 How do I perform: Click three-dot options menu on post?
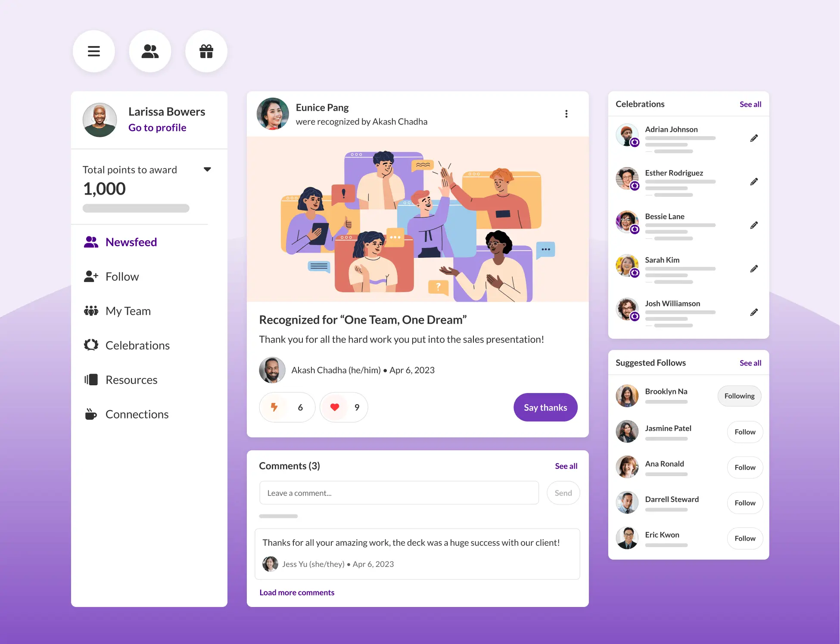(566, 114)
